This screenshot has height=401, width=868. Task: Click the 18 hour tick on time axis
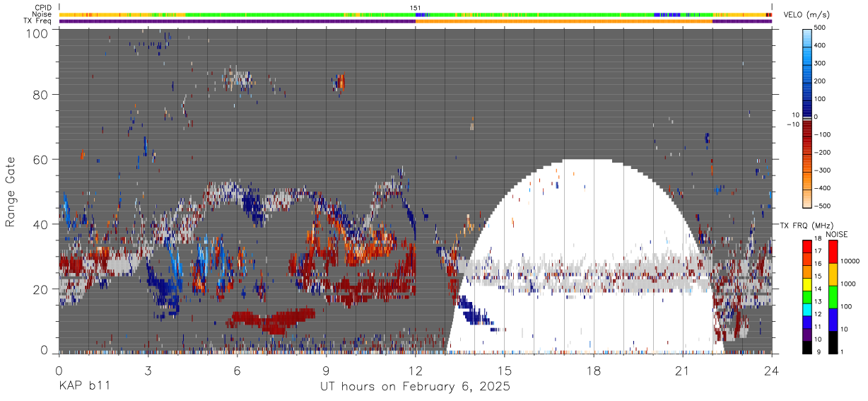click(x=594, y=371)
